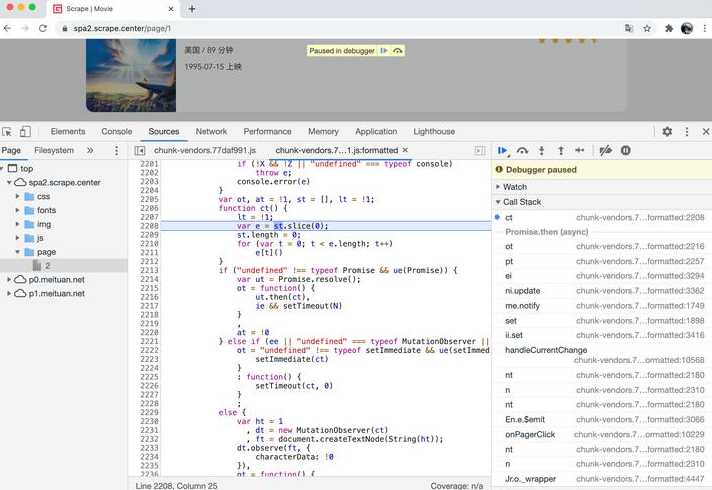
Task: Expand the p0.meituan.net node
Action: click(x=9, y=279)
